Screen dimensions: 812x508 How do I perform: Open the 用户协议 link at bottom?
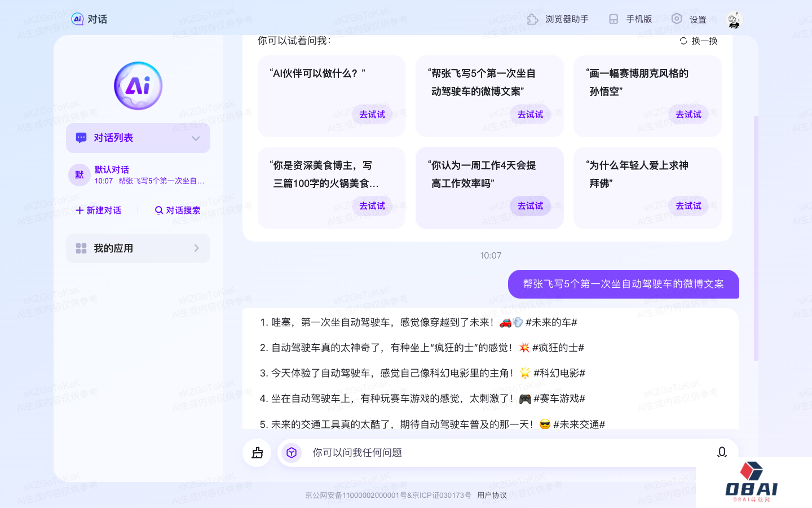coord(491,494)
